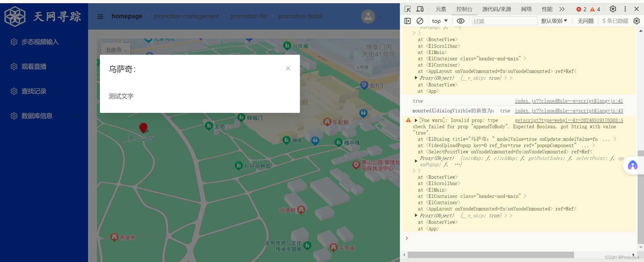Click the 天网寻踪 logo icon
Viewport: 644px width, 262px height.
(x=15, y=16)
